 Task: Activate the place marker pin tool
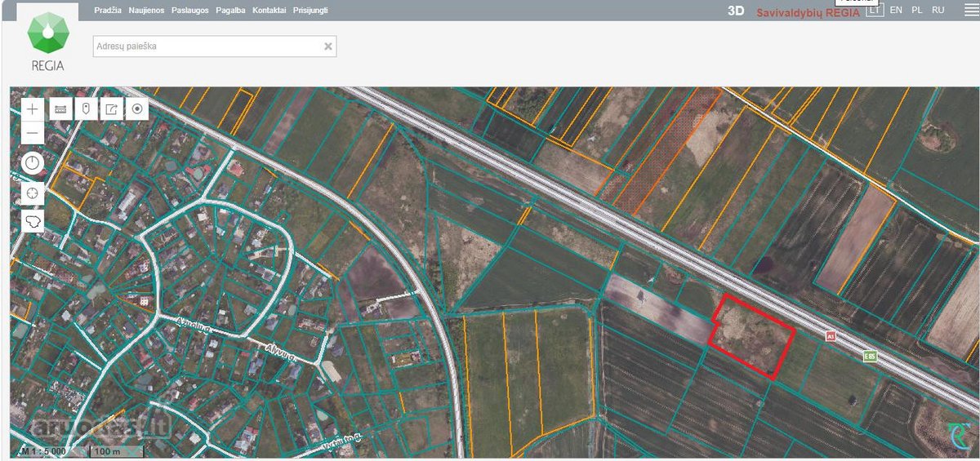[x=86, y=109]
